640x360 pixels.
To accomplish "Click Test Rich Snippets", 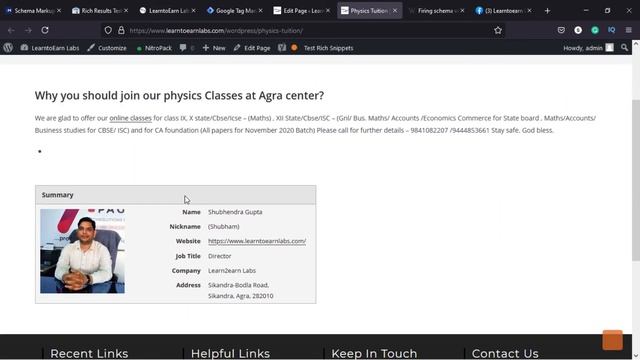I will (328, 48).
